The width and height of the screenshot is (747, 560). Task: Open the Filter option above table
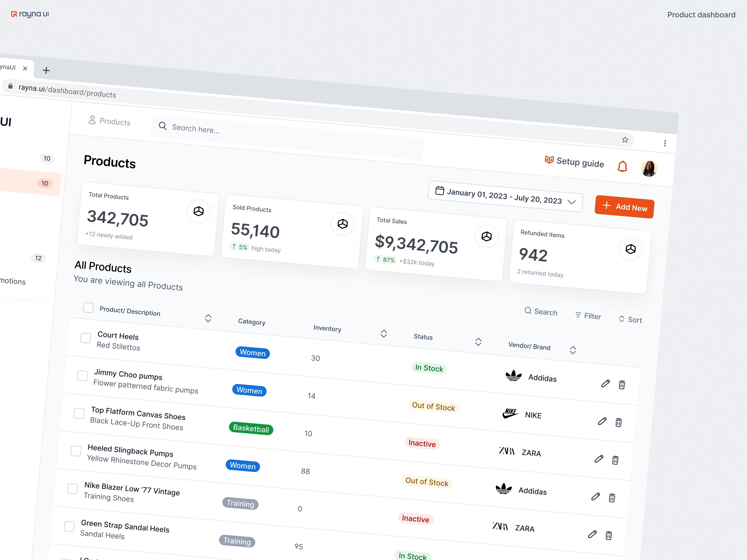point(588,316)
